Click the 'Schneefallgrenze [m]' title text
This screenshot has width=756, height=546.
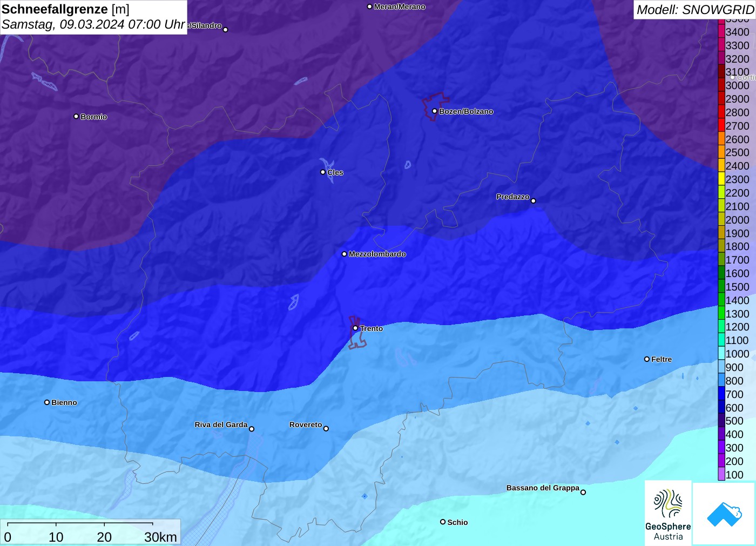click(66, 9)
